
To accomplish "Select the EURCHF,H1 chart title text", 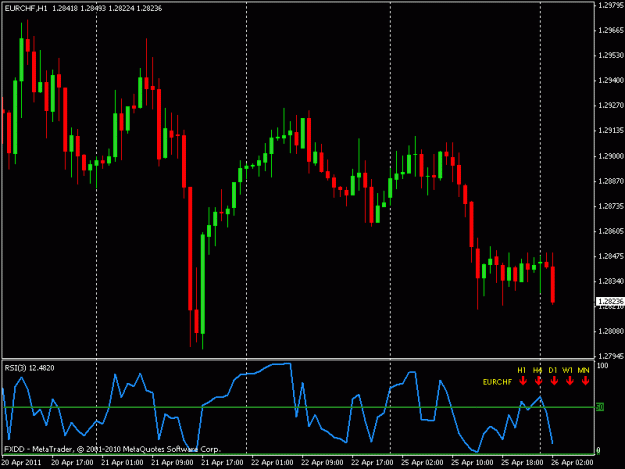I will point(26,8).
